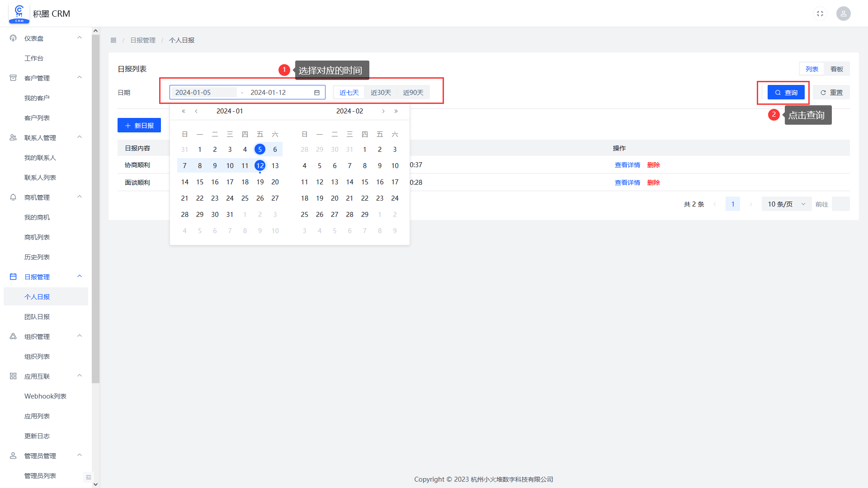
Task: Click the 查询 search button
Action: pos(786,93)
